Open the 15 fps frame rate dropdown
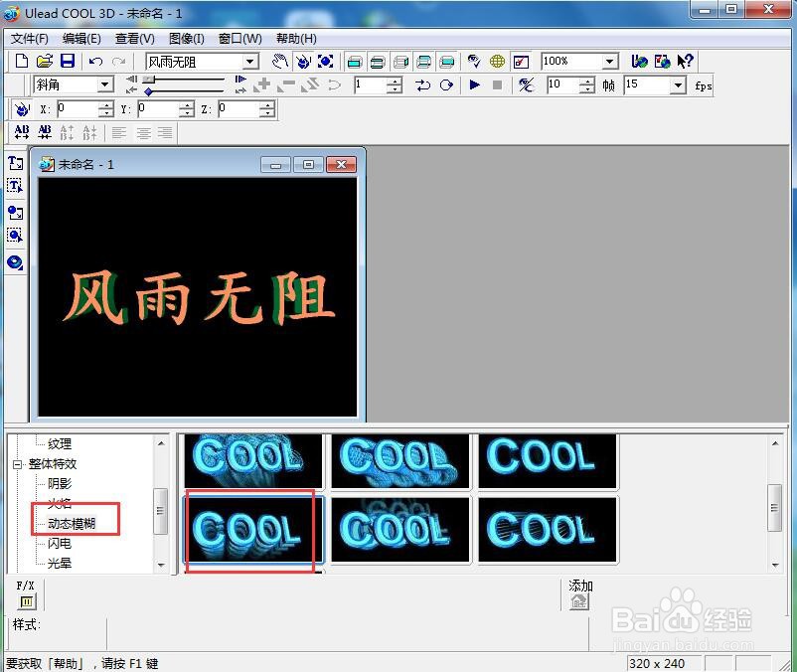This screenshot has height=672, width=797. 678,84
